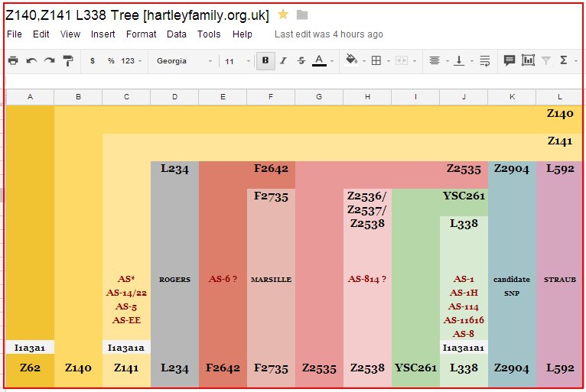This screenshot has height=392, width=586.
Task: Select the ROGERS cell
Action: click(x=174, y=279)
